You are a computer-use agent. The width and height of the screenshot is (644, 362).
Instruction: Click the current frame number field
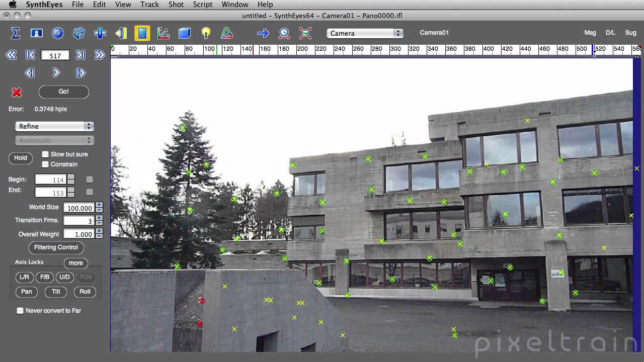pos(55,55)
